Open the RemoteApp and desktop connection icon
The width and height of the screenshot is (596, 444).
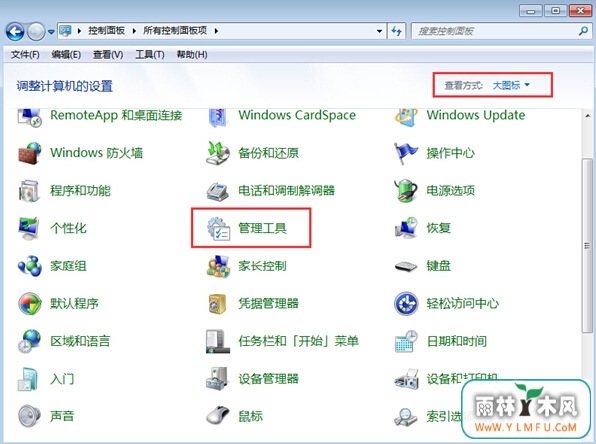click(30, 117)
